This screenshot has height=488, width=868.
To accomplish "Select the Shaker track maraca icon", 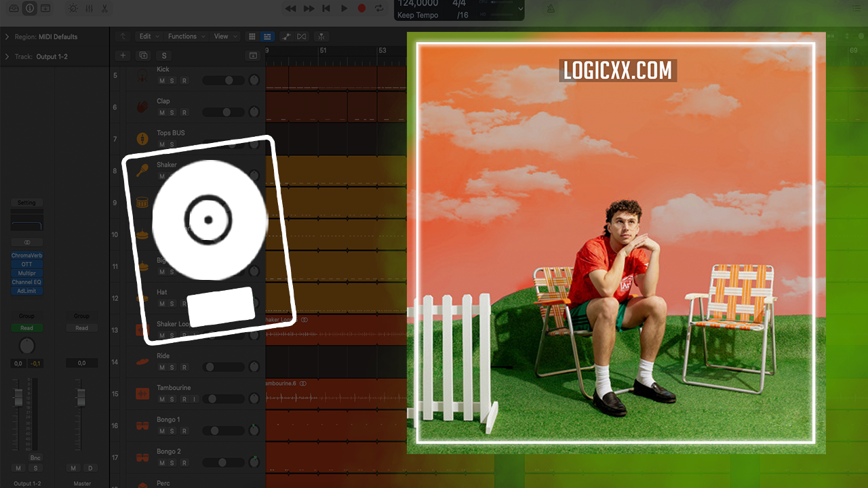I will click(x=142, y=170).
